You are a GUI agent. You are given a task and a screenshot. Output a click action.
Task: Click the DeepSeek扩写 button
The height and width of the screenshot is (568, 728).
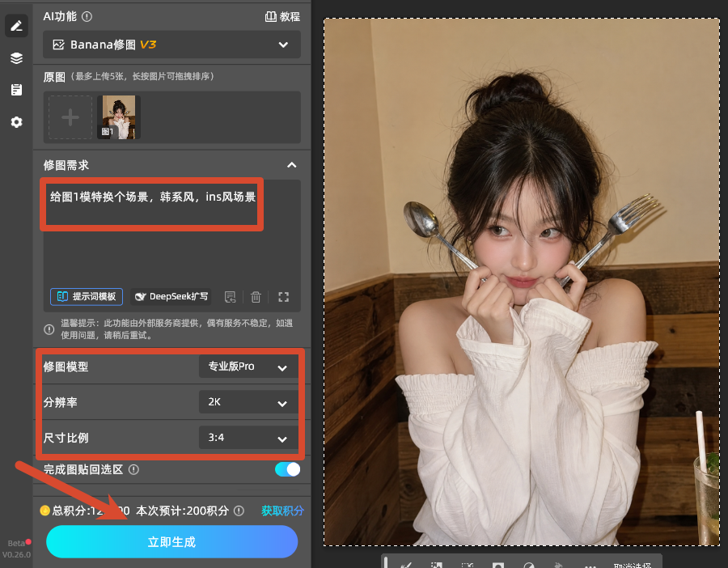coord(171,296)
